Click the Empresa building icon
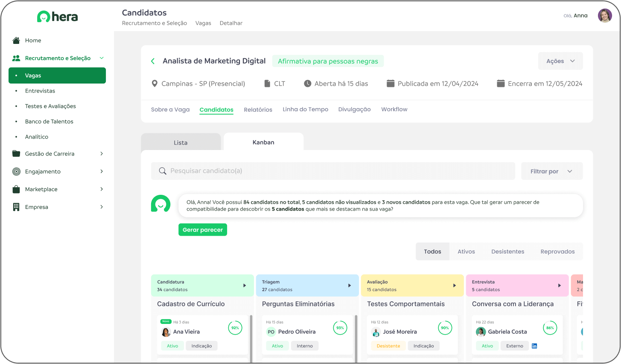The height and width of the screenshot is (364, 621). [16, 207]
